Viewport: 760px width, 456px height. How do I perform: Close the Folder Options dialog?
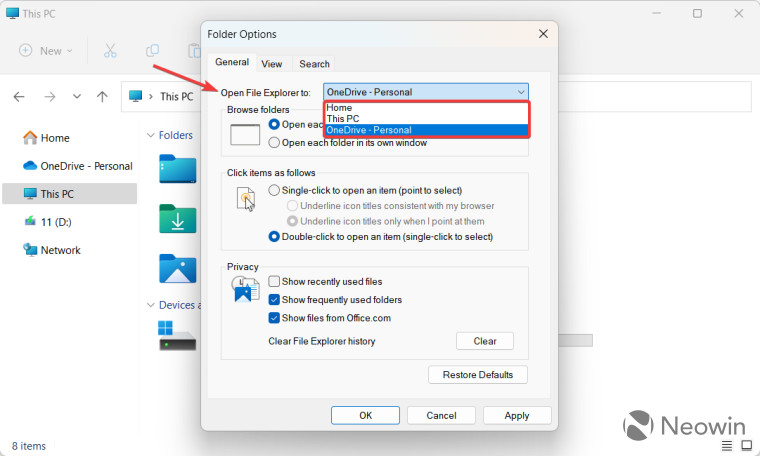(543, 33)
